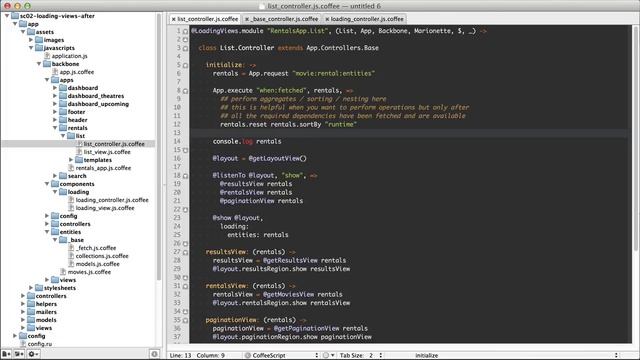Close the _base_controller.js.coffee tab
This screenshot has height=360, width=640.
click(247, 19)
